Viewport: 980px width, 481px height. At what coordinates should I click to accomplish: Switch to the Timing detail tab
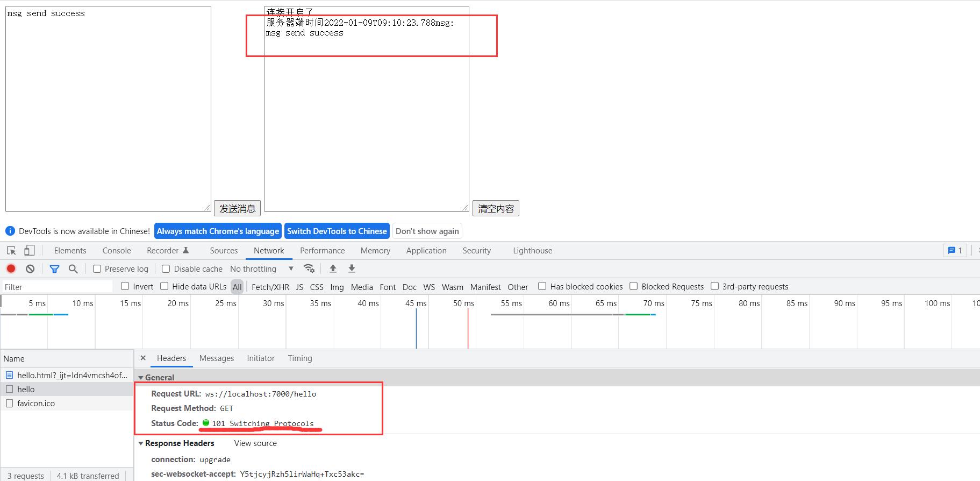pos(300,358)
